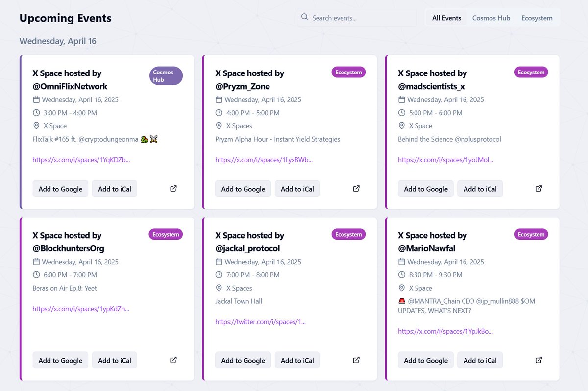Click 'Beras on Air Ep.8: Yeet' text
The width and height of the screenshot is (588, 391).
pos(65,288)
